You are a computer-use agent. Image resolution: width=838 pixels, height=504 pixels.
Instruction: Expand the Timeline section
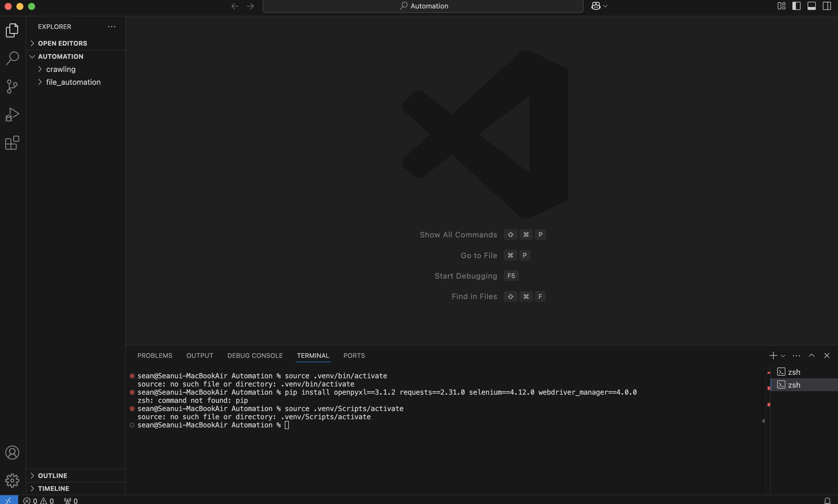coord(75,489)
